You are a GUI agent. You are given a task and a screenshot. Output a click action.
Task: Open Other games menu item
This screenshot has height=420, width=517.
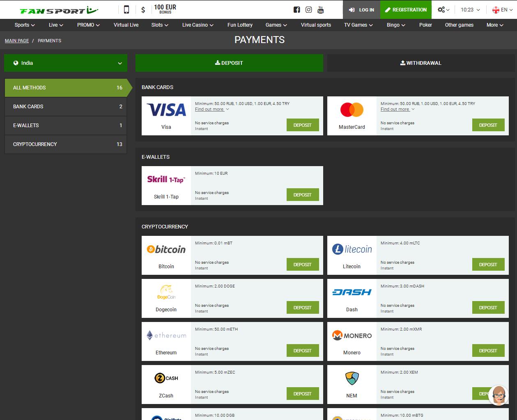pyautogui.click(x=459, y=25)
